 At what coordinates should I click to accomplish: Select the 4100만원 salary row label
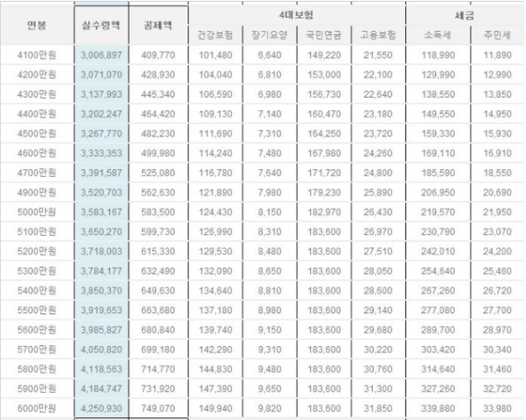(37, 55)
